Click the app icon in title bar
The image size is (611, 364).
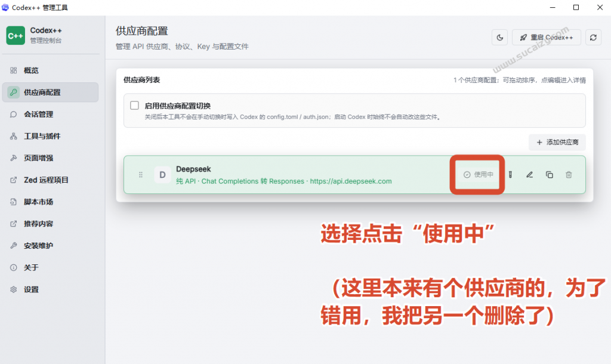tap(5, 7)
